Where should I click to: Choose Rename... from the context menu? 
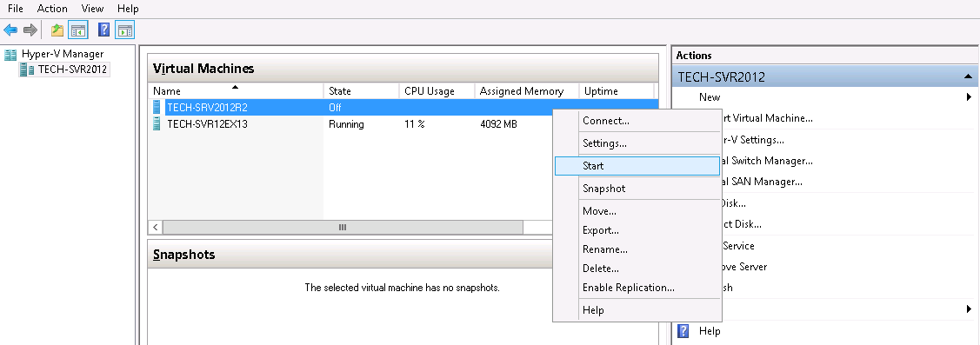tap(637, 249)
